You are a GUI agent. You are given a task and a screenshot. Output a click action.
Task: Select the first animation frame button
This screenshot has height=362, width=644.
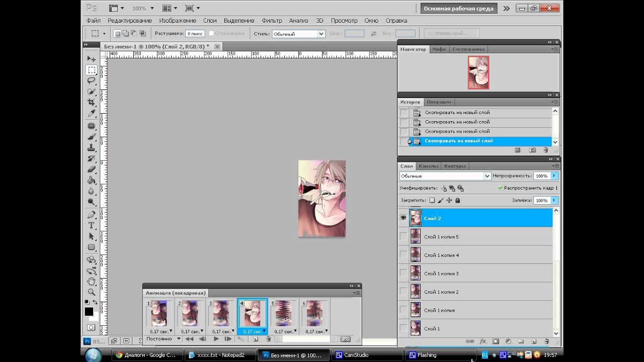coord(190,339)
